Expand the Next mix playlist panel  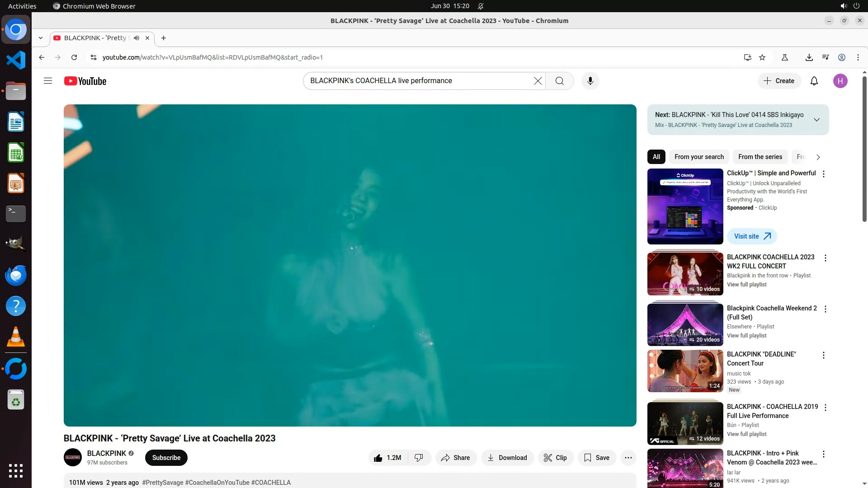[816, 120]
